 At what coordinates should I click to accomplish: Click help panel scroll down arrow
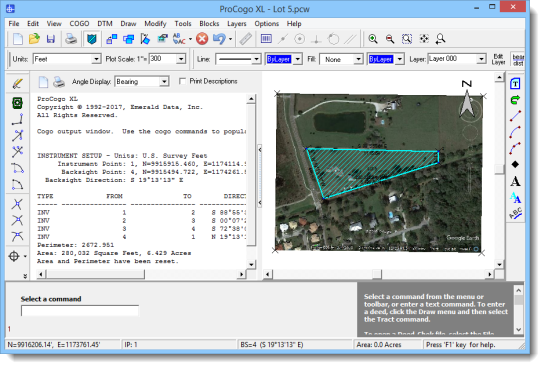point(518,329)
